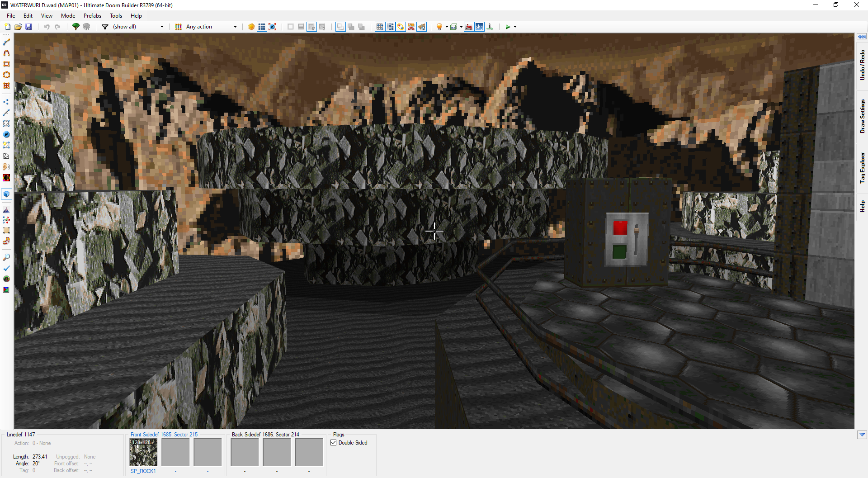Click the Length value 273.41

pyautogui.click(x=40, y=457)
